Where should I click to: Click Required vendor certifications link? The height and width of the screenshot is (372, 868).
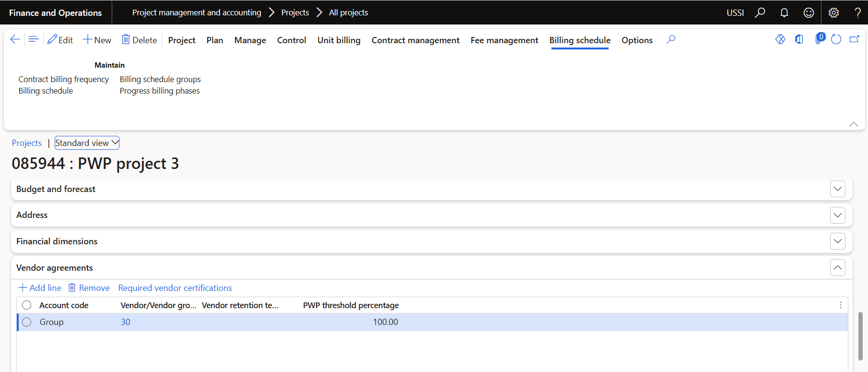tap(175, 288)
